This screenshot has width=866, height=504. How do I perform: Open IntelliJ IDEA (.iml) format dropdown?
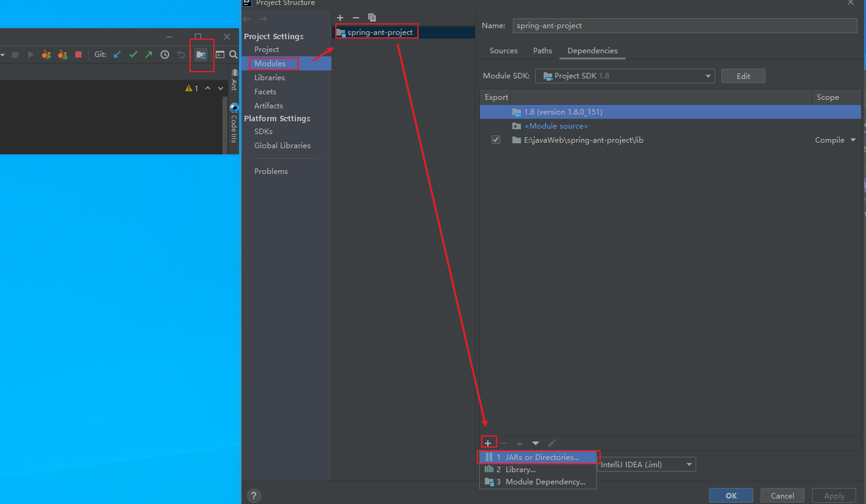pyautogui.click(x=647, y=464)
